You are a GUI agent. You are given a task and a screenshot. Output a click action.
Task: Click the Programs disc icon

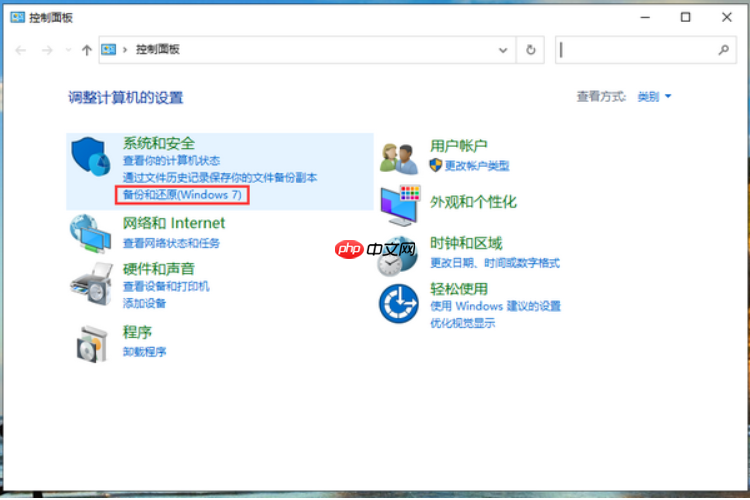(92, 344)
